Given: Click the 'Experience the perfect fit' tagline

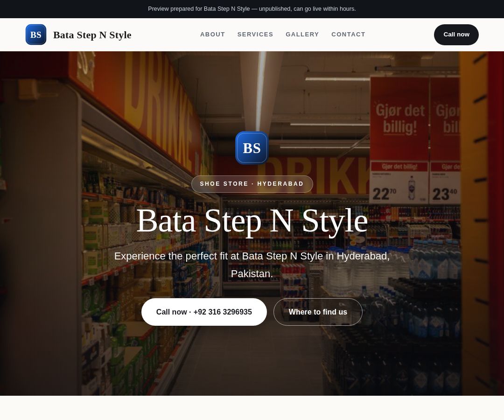Looking at the screenshot, I should (x=252, y=265).
